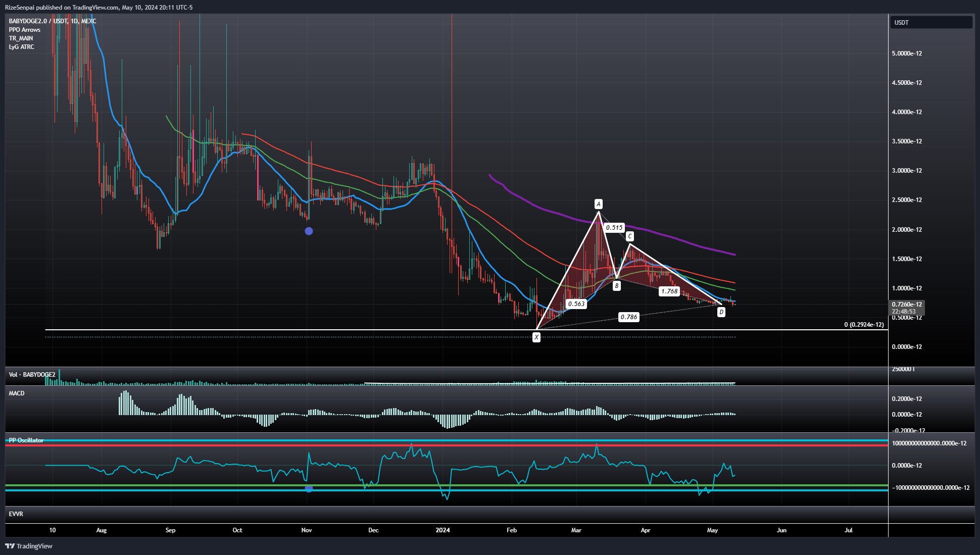Click the 0.563 ratio label

click(x=576, y=304)
